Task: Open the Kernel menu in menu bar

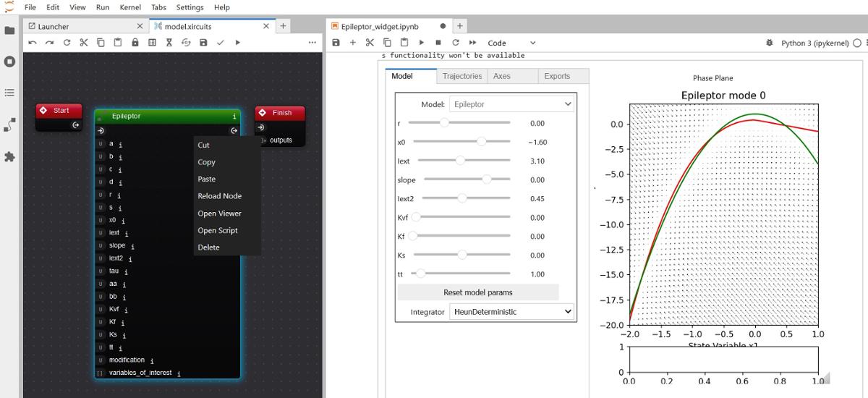Action: (130, 7)
